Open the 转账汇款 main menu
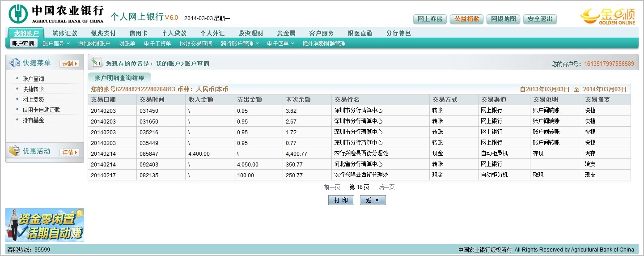Screen dimensions: 644x256 coord(65,33)
